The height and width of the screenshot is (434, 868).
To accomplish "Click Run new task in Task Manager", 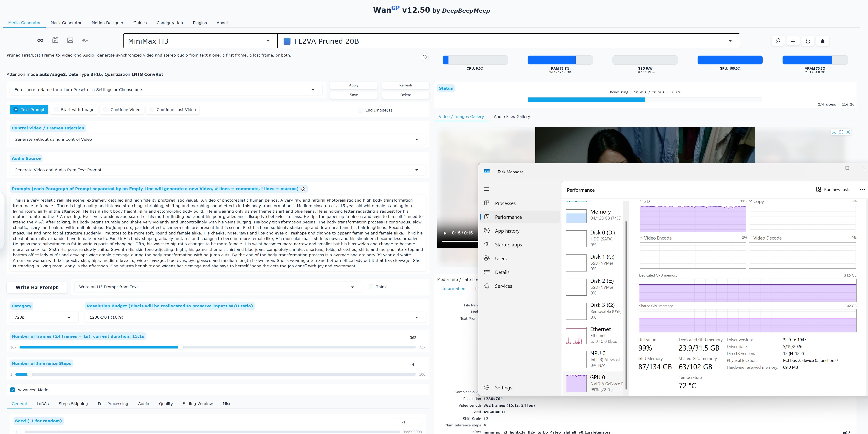I will [832, 189].
